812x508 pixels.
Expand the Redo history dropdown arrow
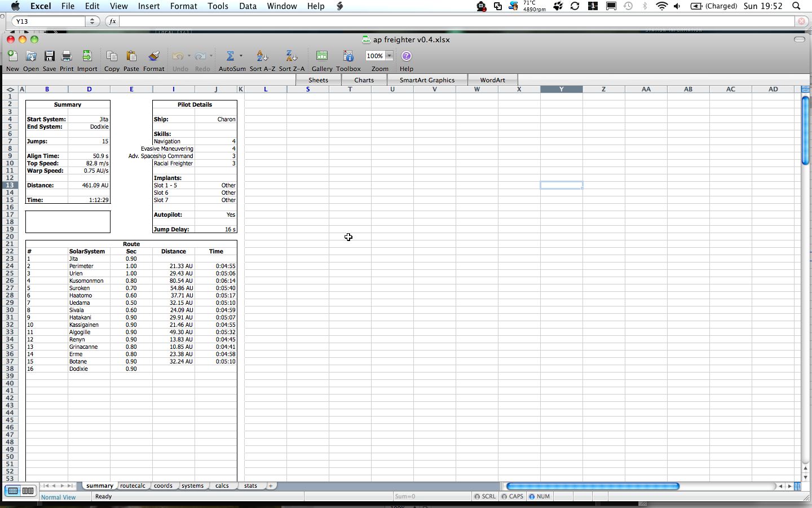(211, 56)
